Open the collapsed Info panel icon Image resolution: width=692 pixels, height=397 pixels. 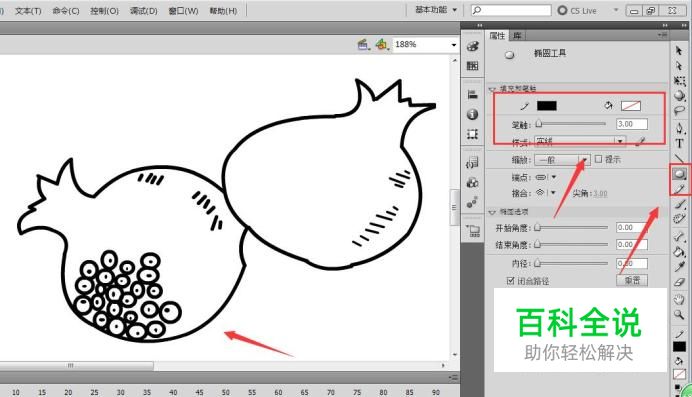click(473, 114)
